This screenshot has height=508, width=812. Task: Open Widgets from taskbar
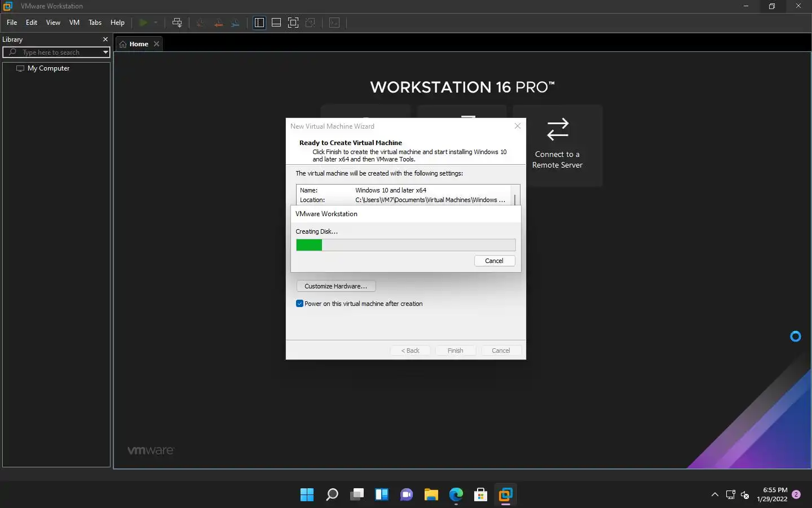click(x=382, y=495)
